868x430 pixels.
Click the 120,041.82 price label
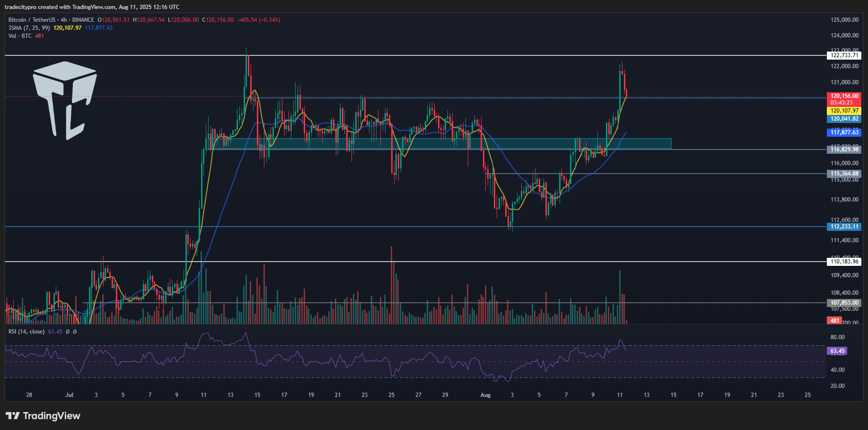(844, 119)
